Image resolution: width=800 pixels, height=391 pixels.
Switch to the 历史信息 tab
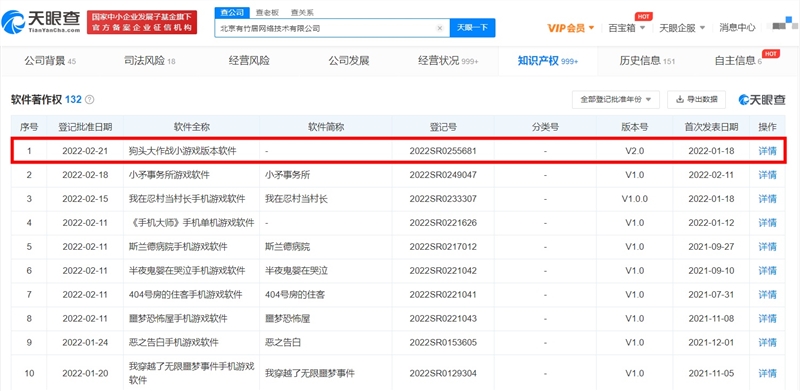coord(647,61)
